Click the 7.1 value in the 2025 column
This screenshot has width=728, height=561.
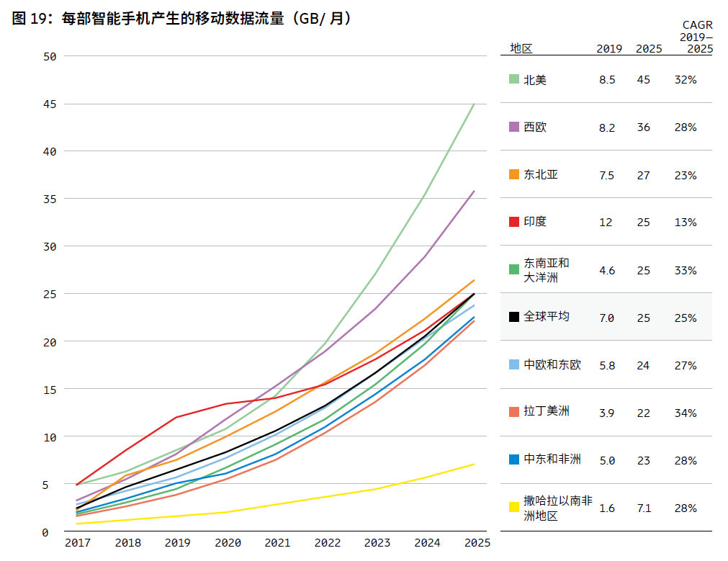point(643,508)
